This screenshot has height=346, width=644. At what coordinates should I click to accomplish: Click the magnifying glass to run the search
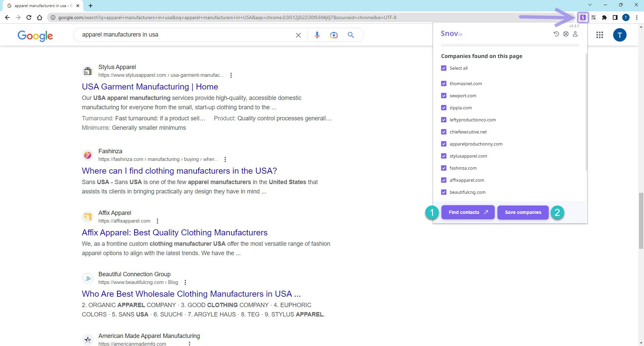pos(351,35)
